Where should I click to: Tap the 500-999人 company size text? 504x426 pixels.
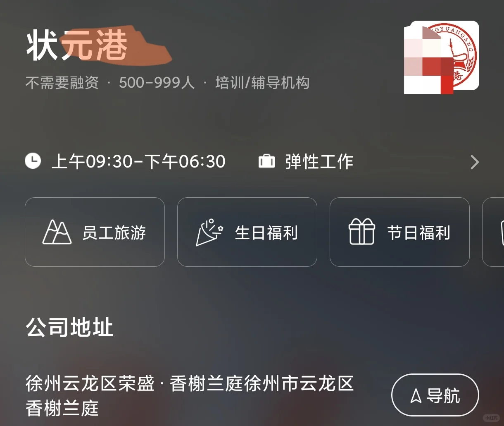[157, 83]
